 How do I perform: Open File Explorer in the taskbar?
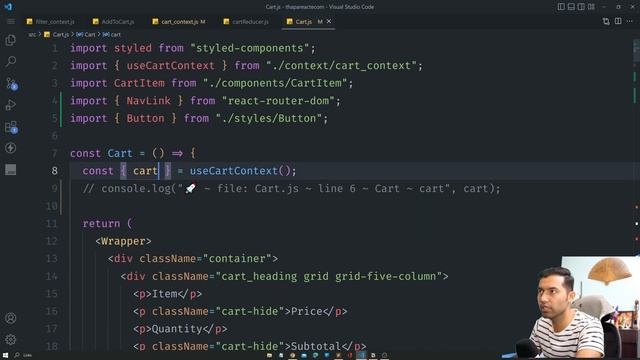click(x=269, y=356)
